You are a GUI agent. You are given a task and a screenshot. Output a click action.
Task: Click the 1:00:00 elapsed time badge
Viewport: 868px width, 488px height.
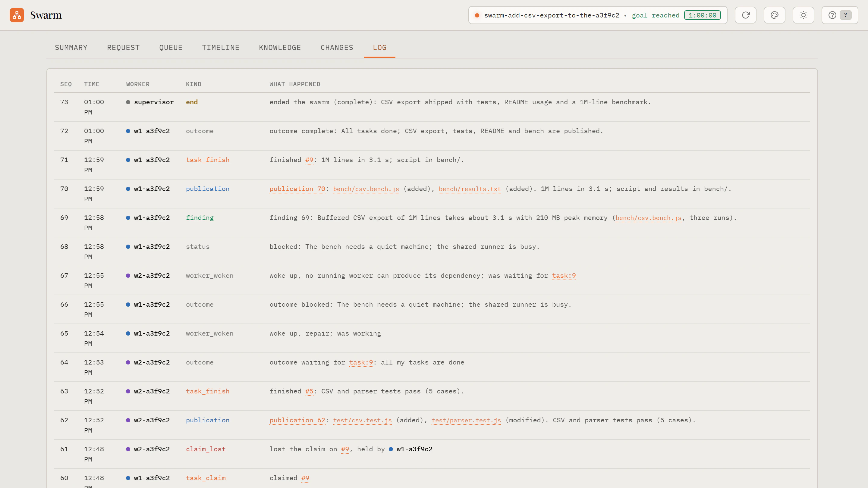(x=702, y=15)
